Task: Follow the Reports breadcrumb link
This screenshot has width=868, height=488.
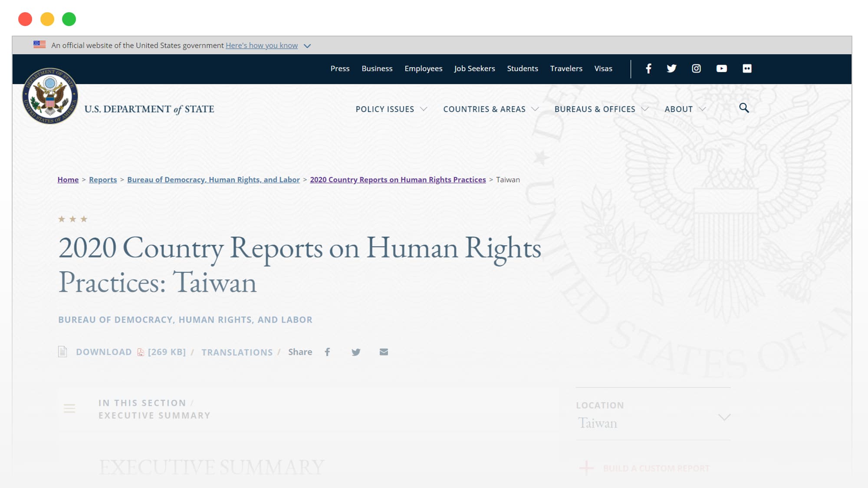Action: 103,180
